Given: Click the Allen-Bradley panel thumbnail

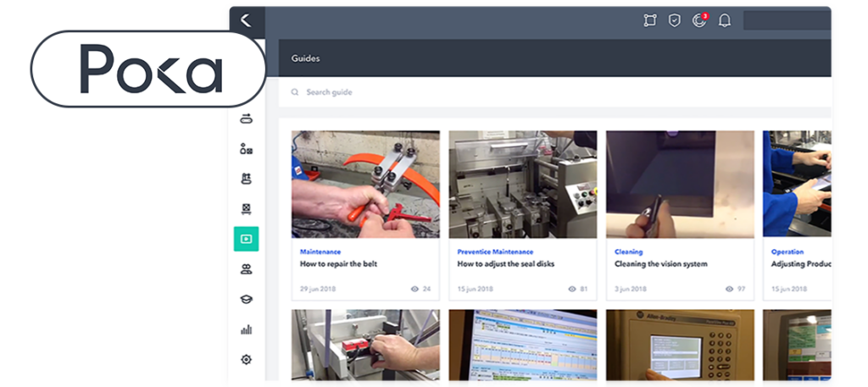Looking at the screenshot, I should click(x=680, y=347).
